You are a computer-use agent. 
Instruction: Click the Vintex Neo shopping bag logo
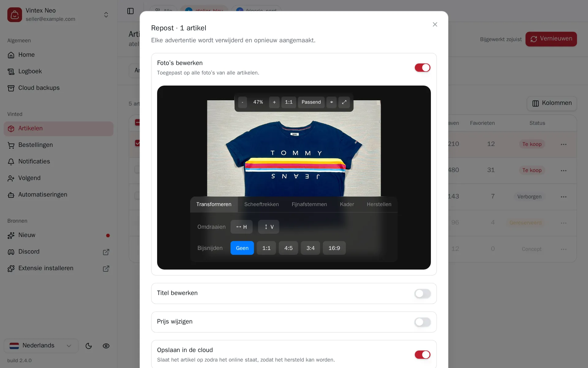(x=15, y=15)
